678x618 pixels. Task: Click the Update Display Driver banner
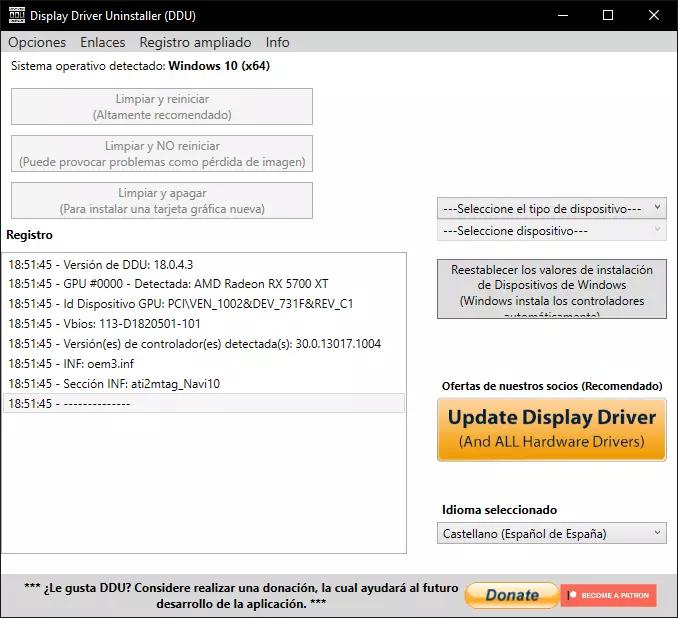point(551,428)
